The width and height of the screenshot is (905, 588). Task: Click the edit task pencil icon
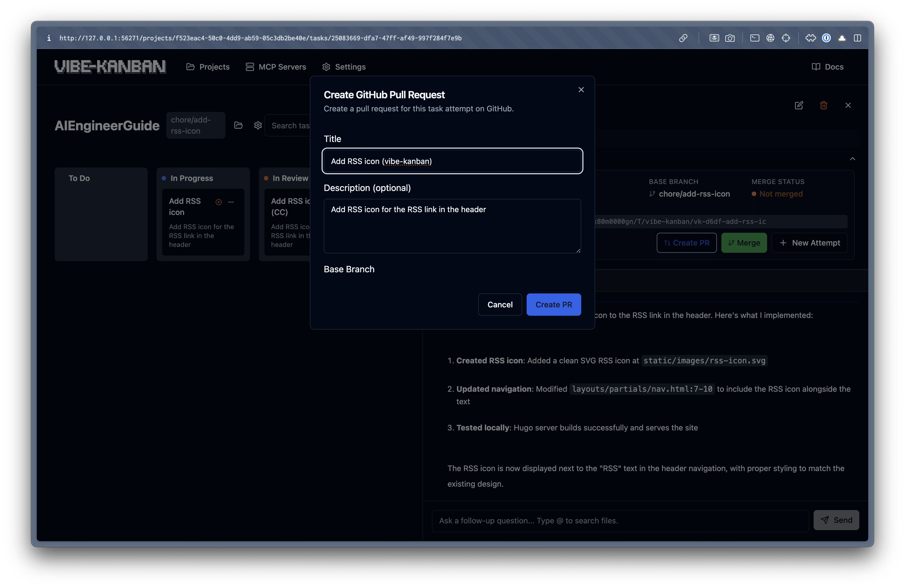click(x=799, y=105)
